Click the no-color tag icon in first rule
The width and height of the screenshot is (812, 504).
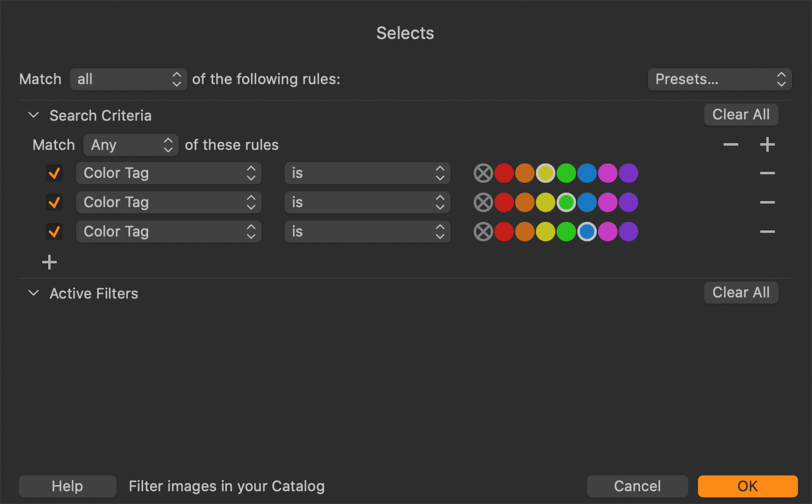pyautogui.click(x=483, y=174)
